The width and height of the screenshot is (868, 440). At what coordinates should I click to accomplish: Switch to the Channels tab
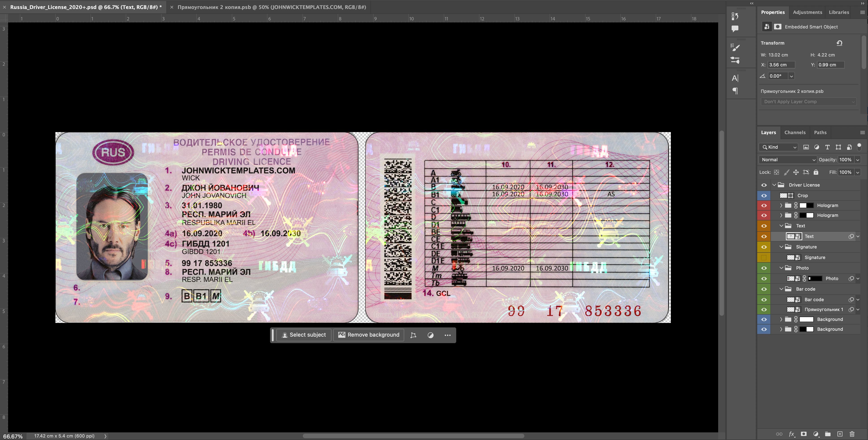(795, 132)
